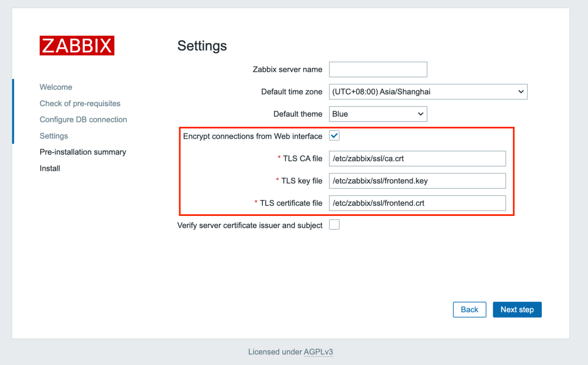Select the Install step in sidebar
The height and width of the screenshot is (365, 588).
[x=50, y=169]
